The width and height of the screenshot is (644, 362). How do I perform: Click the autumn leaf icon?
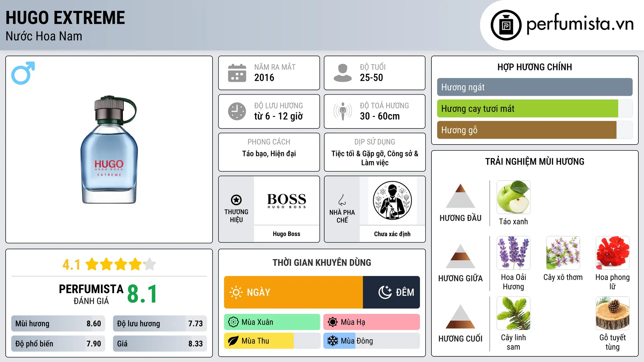(x=233, y=341)
